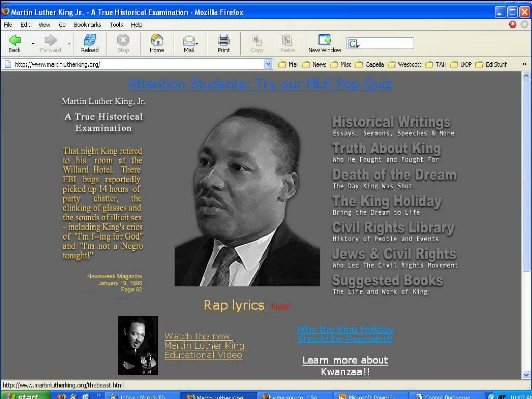This screenshot has width=532, height=399.
Task: Open the Ed Stuff bookmarks folder
Action: pos(491,64)
